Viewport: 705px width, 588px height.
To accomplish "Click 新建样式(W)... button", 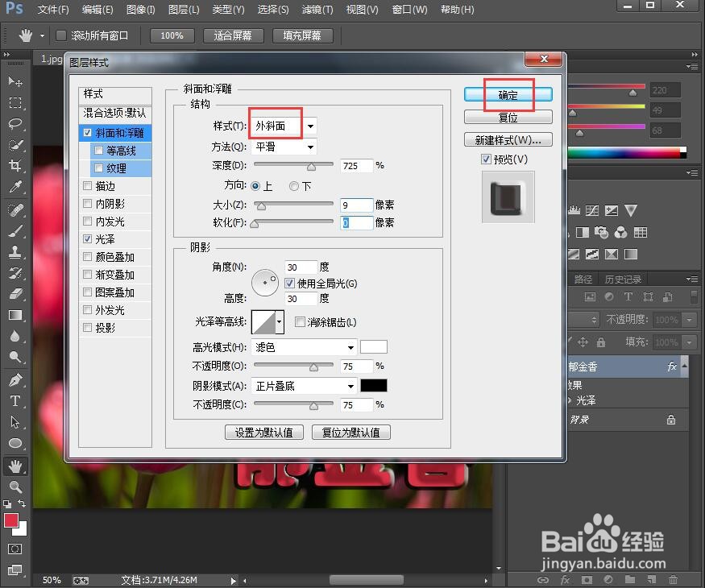I will click(508, 140).
